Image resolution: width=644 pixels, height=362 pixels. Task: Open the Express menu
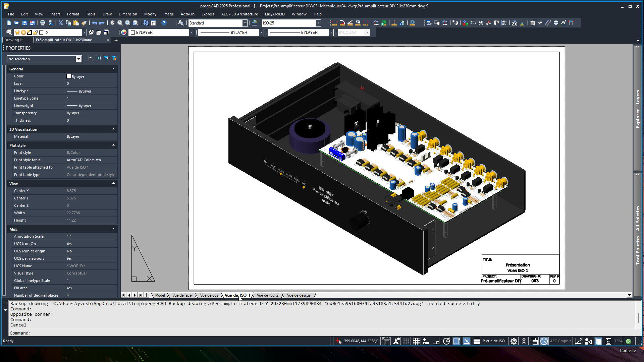[208, 14]
